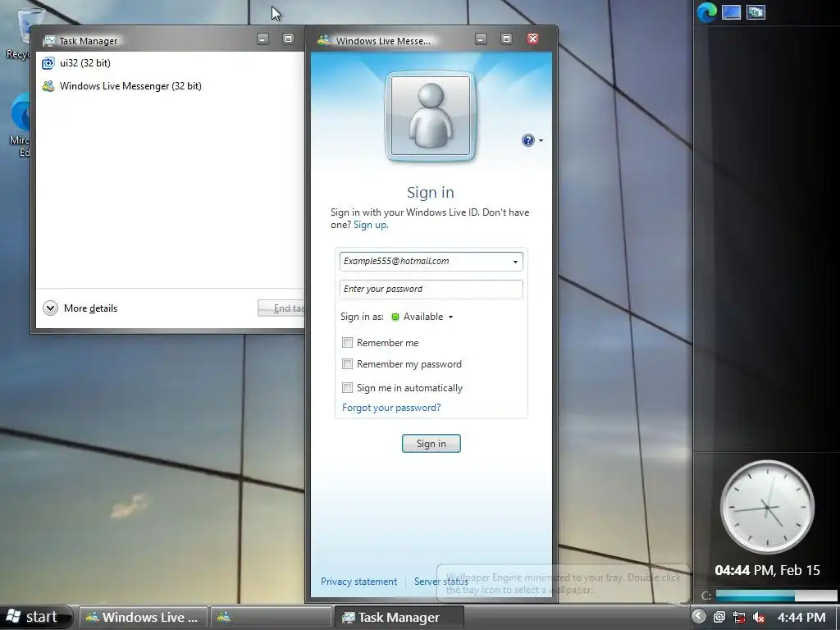Click the window switcher icon in the sidebar
840x630 pixels.
pos(756,11)
